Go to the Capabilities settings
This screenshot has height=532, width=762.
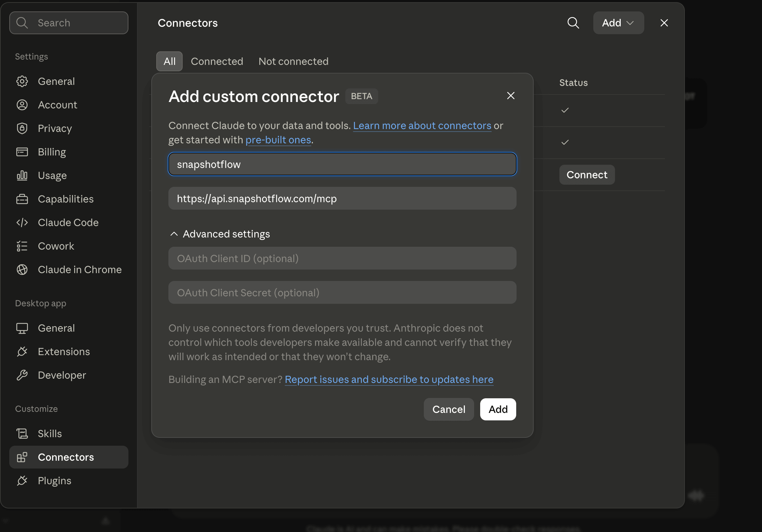(x=69, y=199)
